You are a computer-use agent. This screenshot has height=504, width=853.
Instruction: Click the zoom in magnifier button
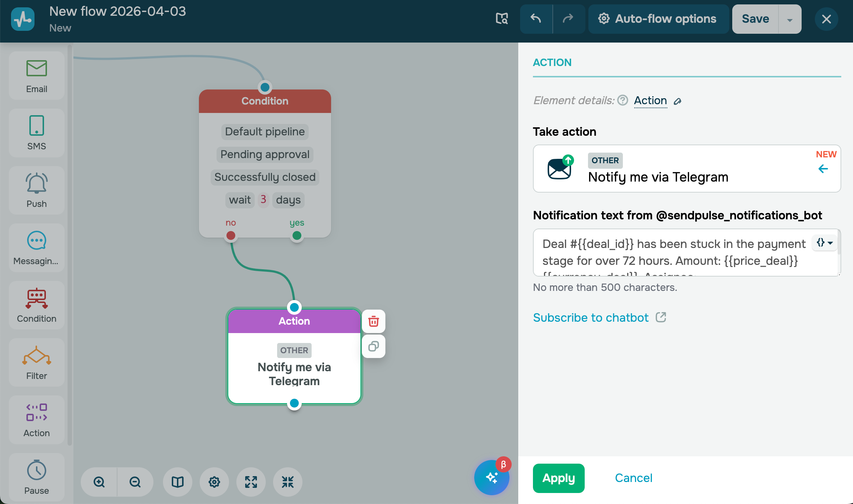[99, 482]
